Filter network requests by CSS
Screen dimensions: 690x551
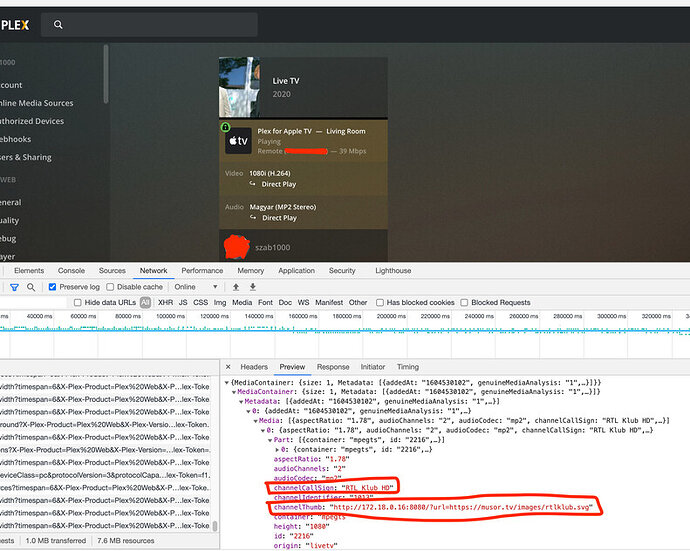pyautogui.click(x=201, y=302)
